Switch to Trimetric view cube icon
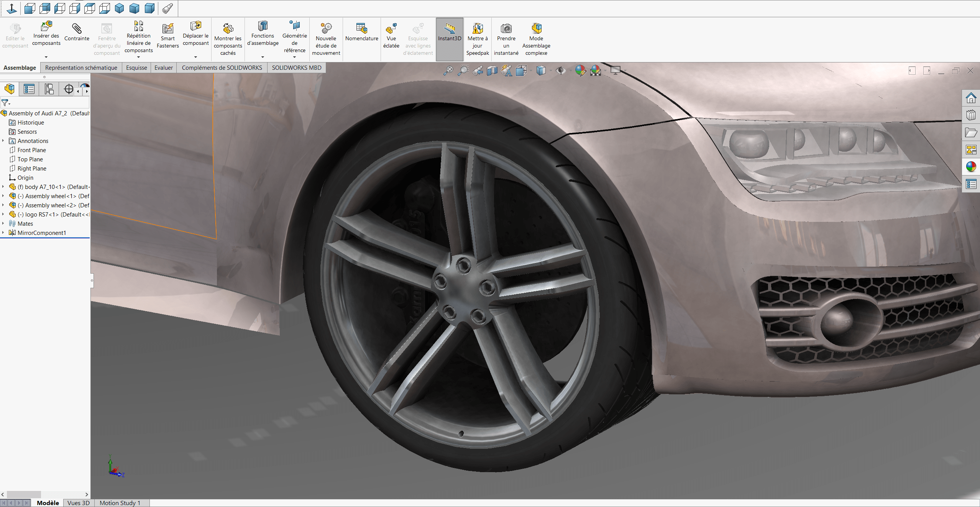The width and height of the screenshot is (980, 507). coord(135,8)
